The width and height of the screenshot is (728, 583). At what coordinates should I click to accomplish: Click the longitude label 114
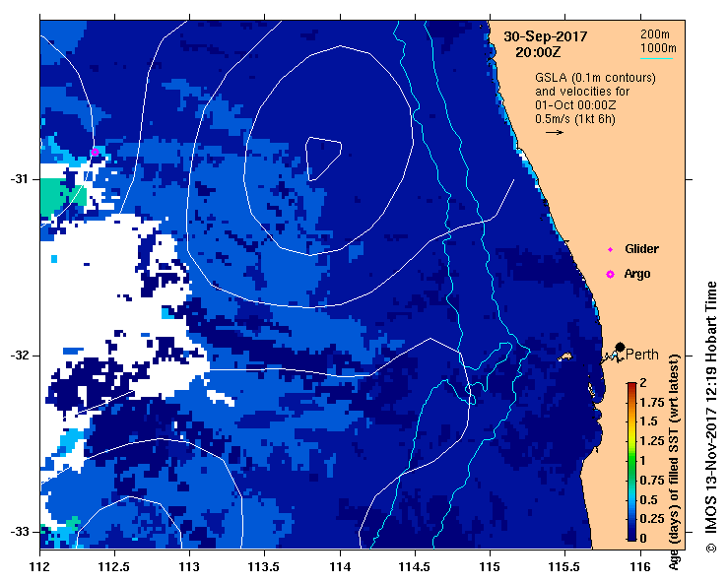pyautogui.click(x=340, y=567)
